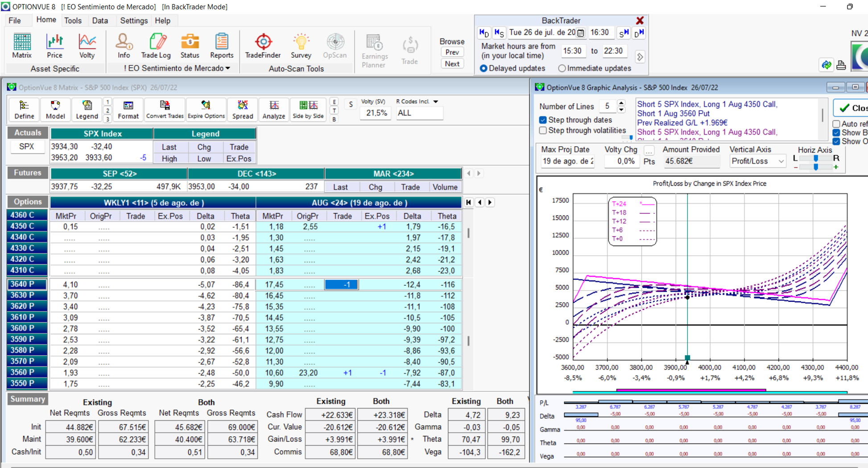Click the Model icon in Matrix toolbar
This screenshot has width=868, height=468.
(x=55, y=110)
